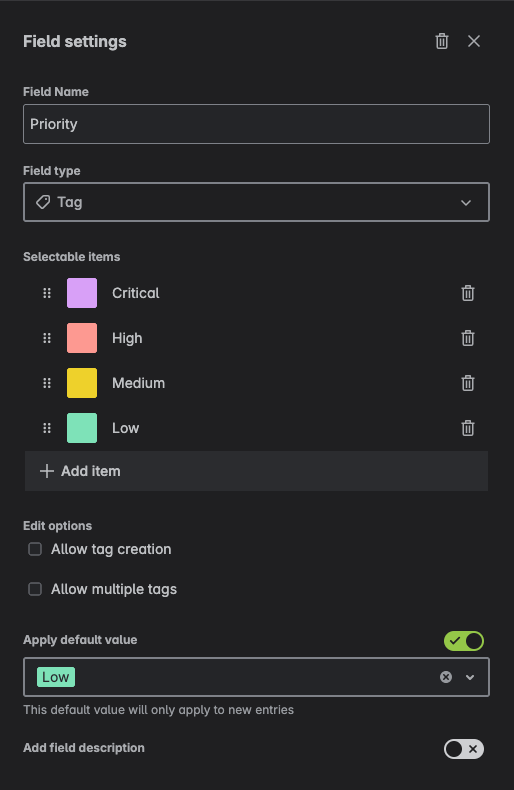This screenshot has width=514, height=790.
Task: Enable Add field description toggle
Action: (464, 749)
